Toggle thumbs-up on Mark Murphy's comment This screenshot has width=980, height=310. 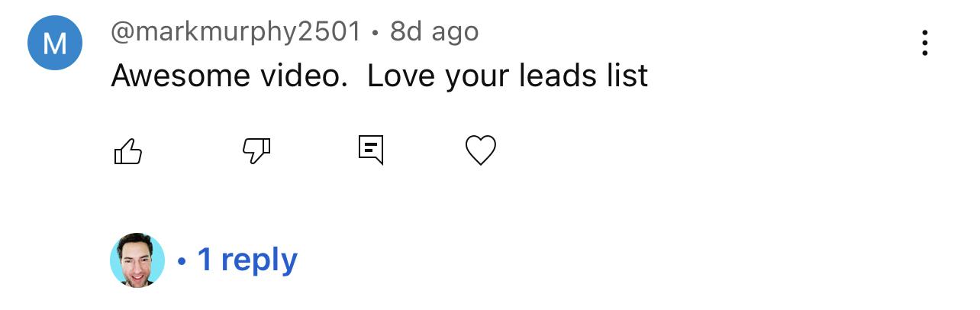(128, 151)
